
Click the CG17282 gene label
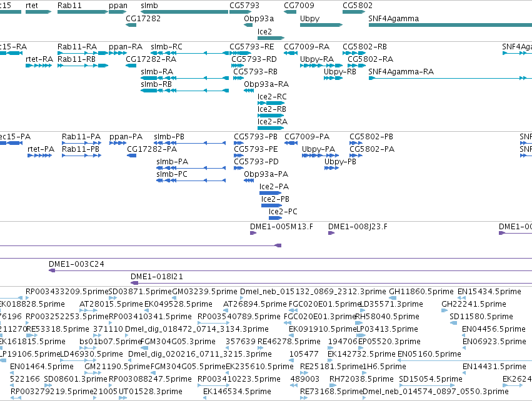[143, 19]
